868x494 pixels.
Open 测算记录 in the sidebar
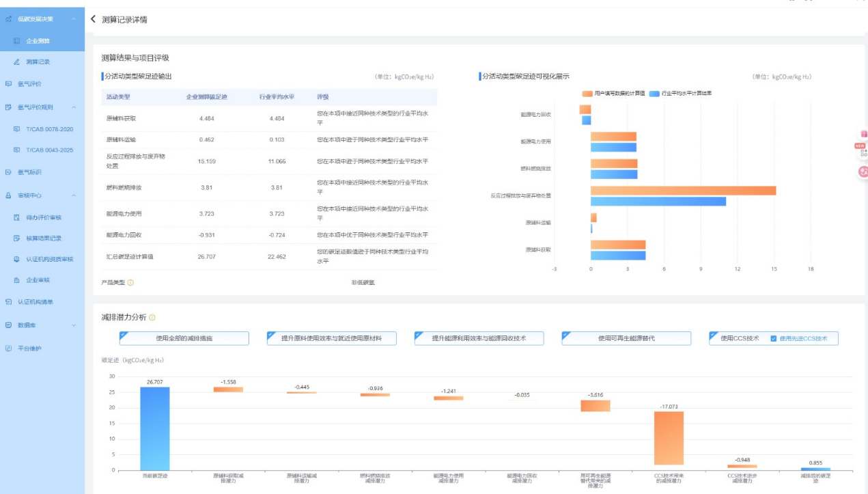coord(38,62)
